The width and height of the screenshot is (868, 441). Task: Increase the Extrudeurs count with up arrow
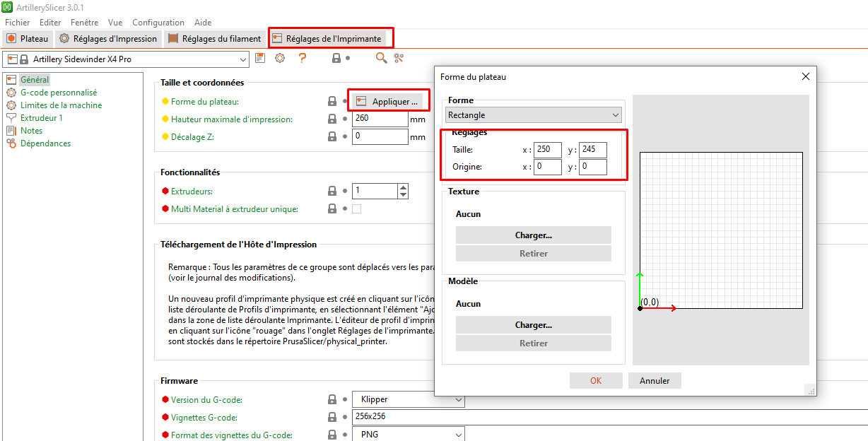tap(403, 187)
